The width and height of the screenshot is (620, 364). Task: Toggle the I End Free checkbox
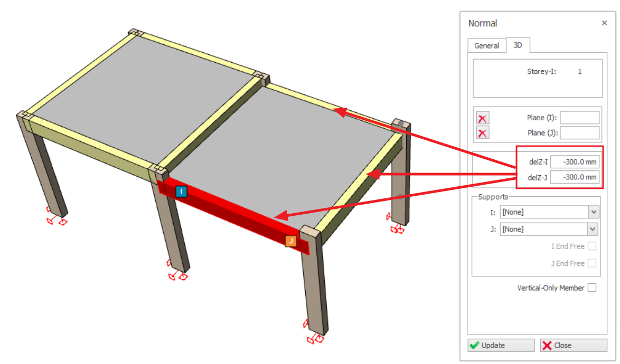click(592, 246)
